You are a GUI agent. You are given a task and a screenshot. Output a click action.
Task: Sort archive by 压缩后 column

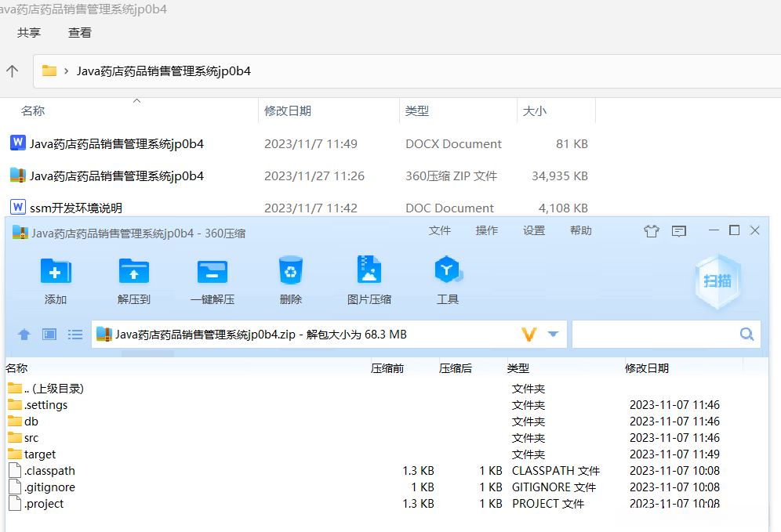(x=456, y=368)
